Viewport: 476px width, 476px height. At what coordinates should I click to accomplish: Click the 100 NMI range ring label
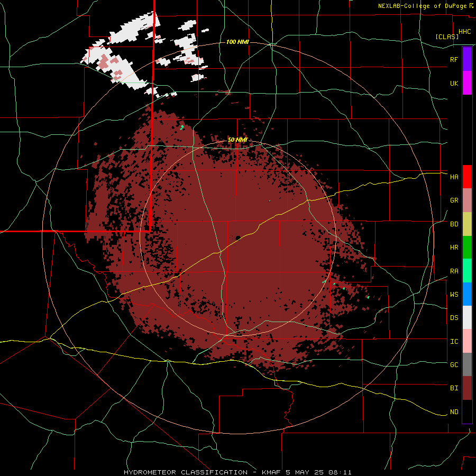coord(237,42)
